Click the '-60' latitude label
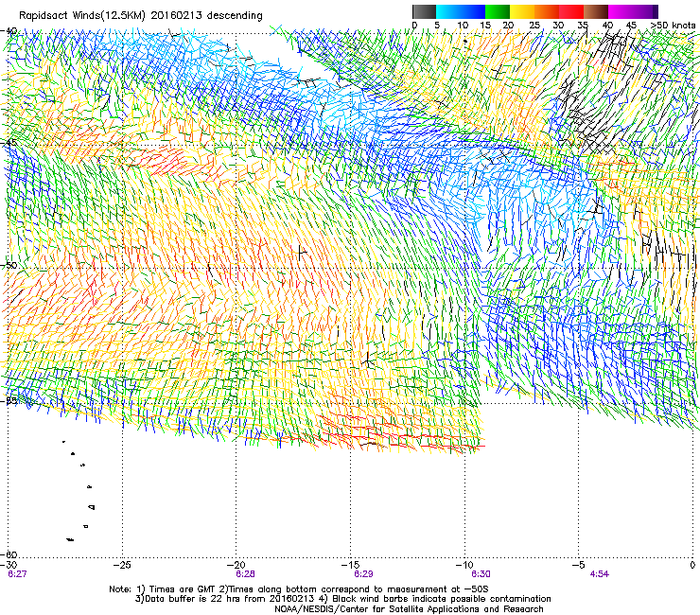The height and width of the screenshot is (615, 700). [9, 555]
